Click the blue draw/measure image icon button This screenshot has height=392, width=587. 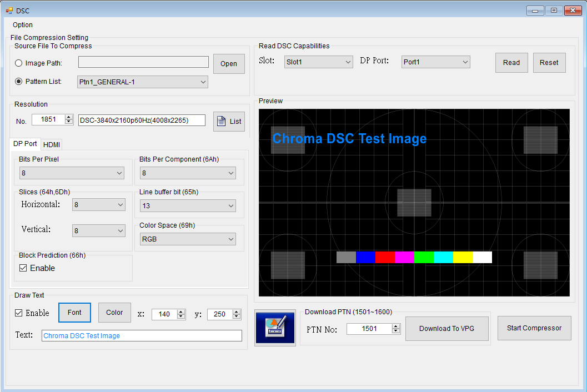click(x=275, y=328)
